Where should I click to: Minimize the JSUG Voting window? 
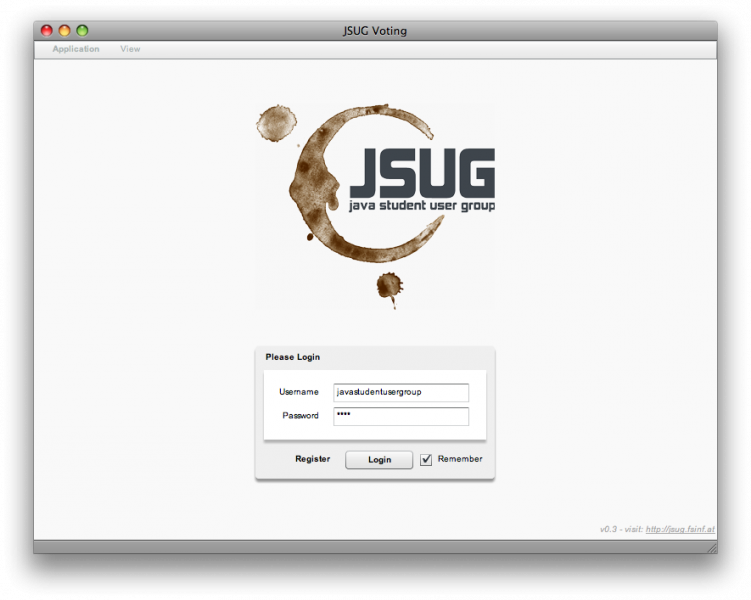coord(64,31)
